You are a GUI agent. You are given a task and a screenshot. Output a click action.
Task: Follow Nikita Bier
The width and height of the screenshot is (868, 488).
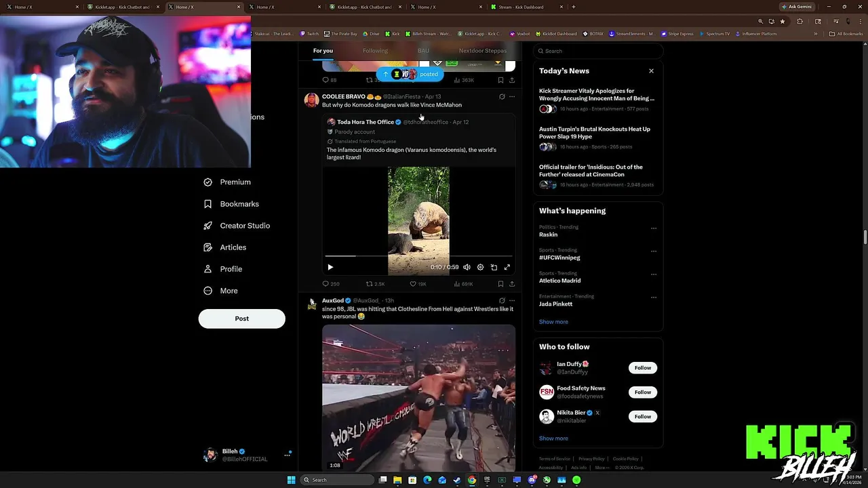click(x=642, y=417)
